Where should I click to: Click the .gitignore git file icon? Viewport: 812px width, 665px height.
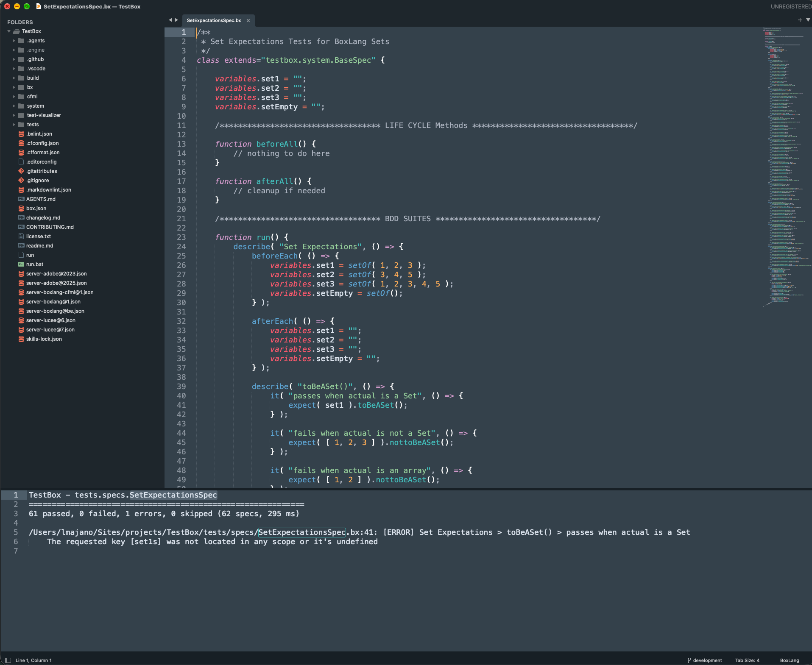pyautogui.click(x=21, y=181)
